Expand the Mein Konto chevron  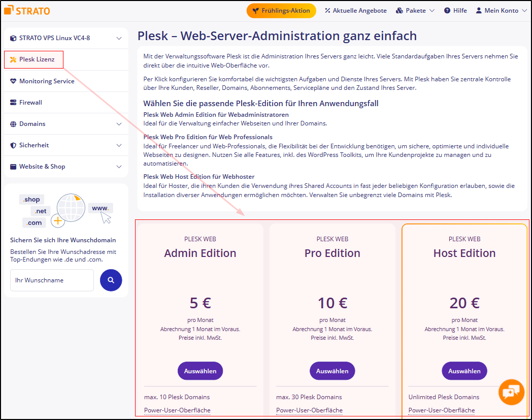(x=524, y=11)
